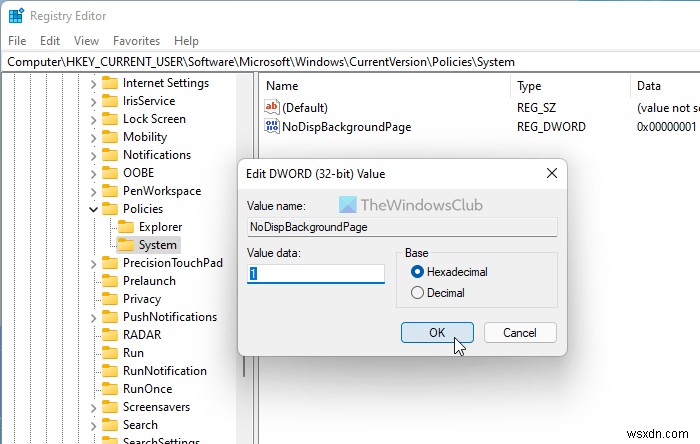Click the Run folder icon

click(110, 353)
